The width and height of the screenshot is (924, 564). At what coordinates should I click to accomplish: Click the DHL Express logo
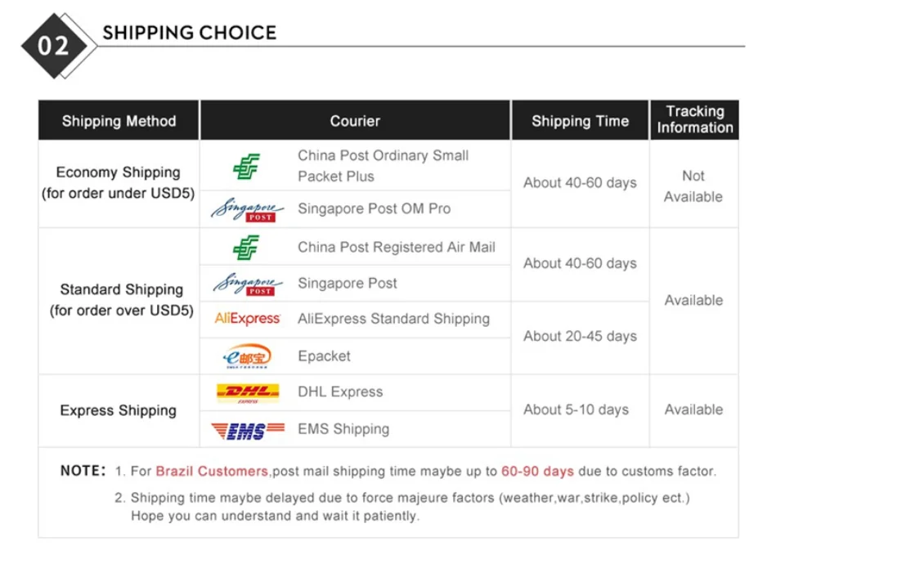tap(248, 393)
